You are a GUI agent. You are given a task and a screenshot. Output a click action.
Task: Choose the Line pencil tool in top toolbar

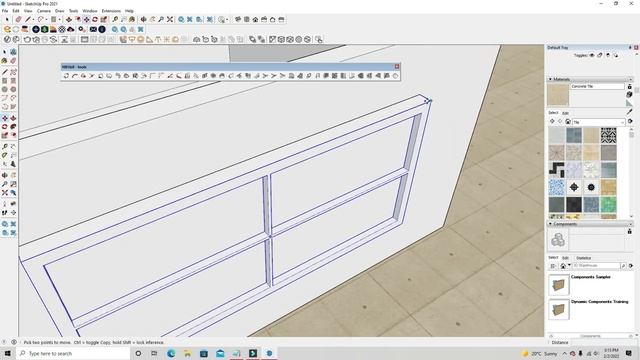point(28,19)
